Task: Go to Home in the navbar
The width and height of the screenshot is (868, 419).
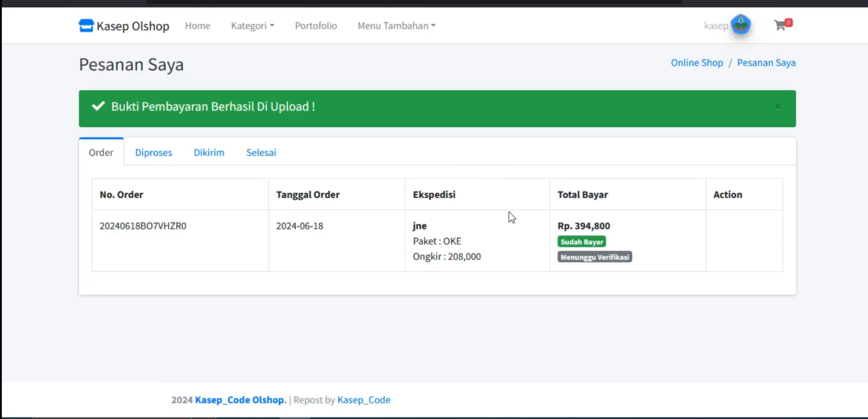Action: click(198, 26)
